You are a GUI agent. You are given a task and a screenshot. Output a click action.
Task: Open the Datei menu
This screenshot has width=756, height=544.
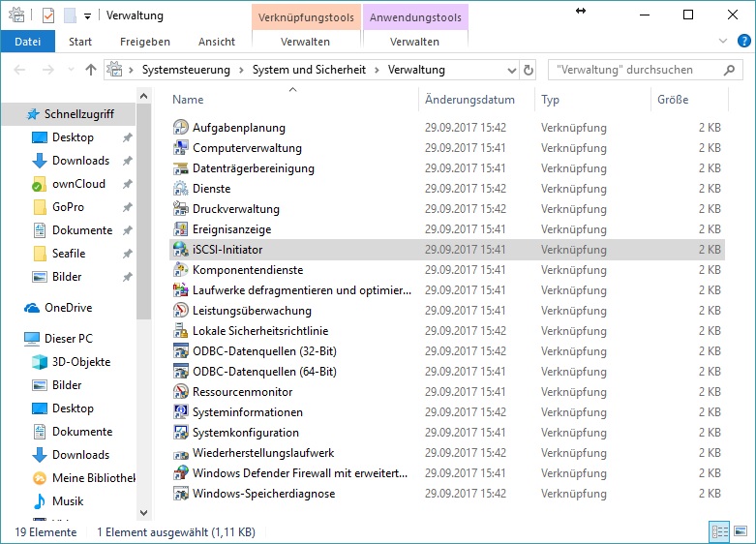click(27, 42)
